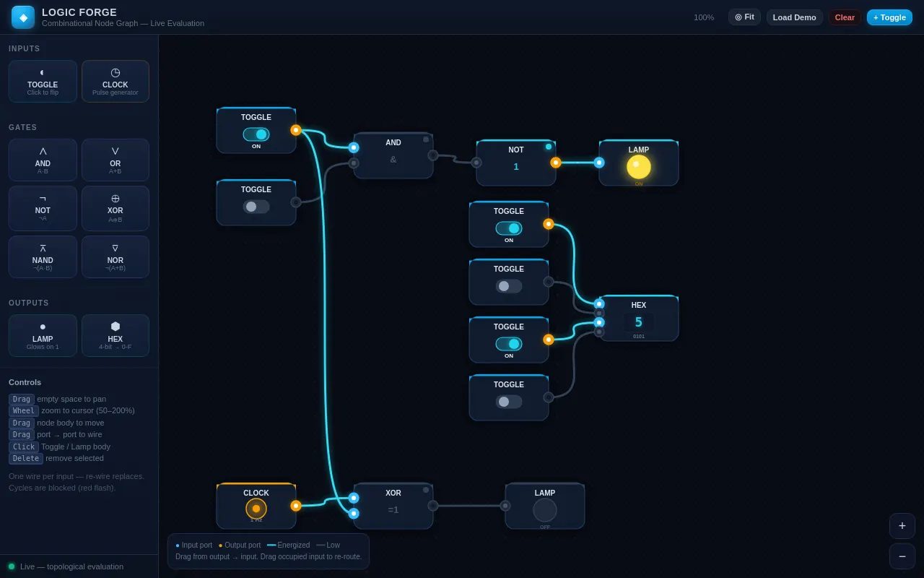Add a TOGGLE input from the palette
The image size is (924, 578).
pyautogui.click(x=43, y=81)
